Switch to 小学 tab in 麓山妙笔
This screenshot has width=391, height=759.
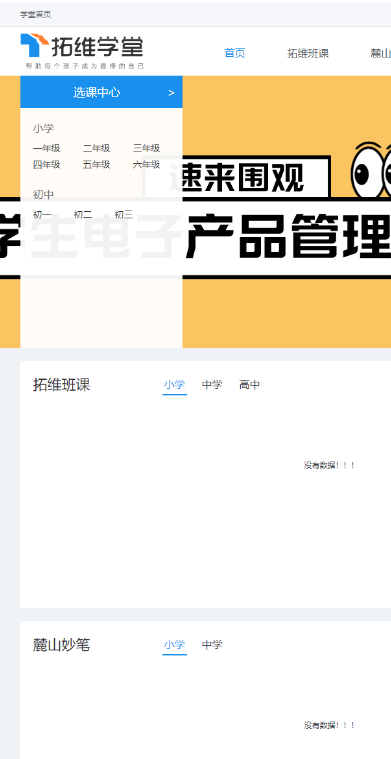(174, 645)
